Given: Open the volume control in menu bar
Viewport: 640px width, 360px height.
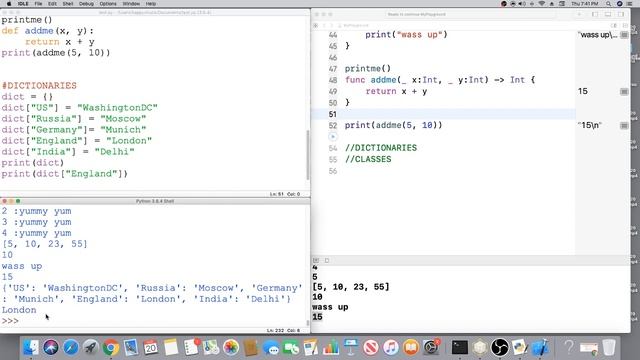Looking at the screenshot, I should [x=522, y=4].
